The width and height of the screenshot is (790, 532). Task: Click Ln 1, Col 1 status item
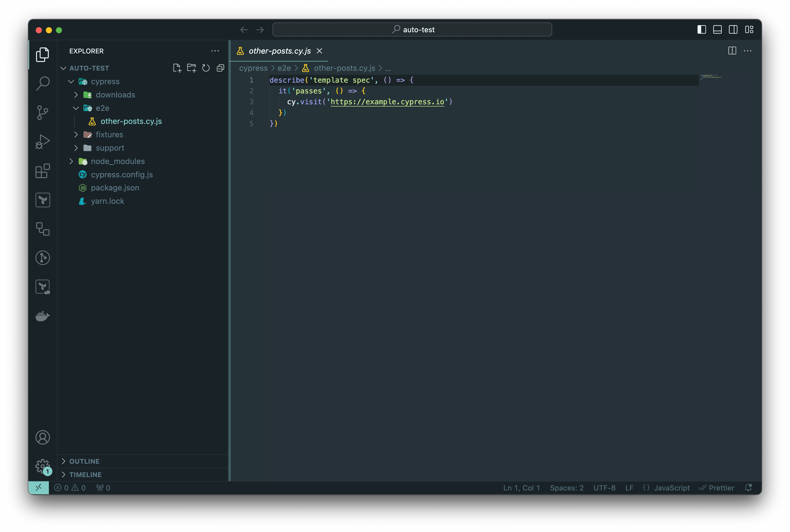(x=521, y=488)
